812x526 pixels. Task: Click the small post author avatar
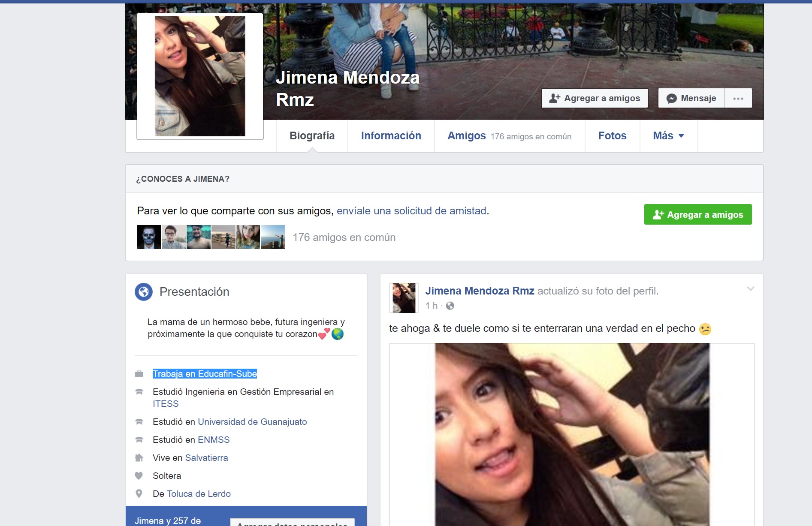(404, 298)
